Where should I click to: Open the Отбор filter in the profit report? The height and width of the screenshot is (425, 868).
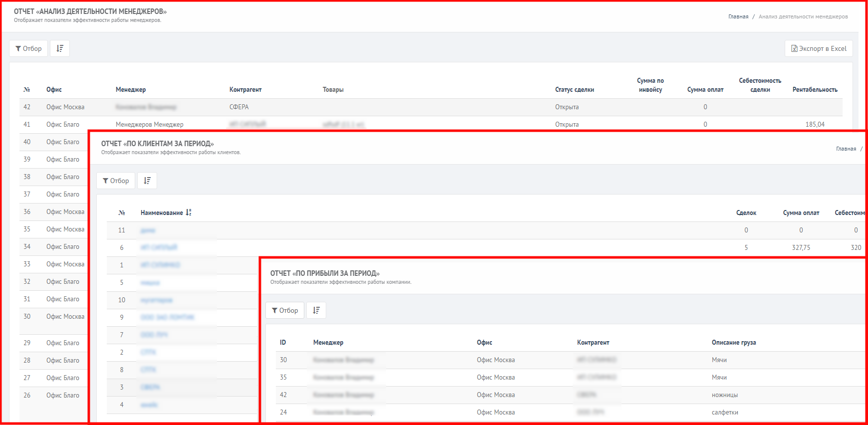(x=285, y=310)
